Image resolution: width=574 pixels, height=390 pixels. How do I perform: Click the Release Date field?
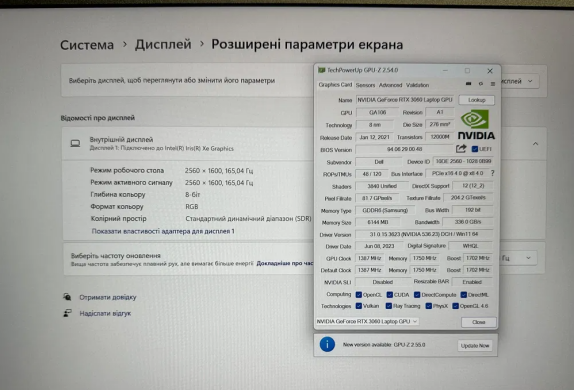pos(374,137)
